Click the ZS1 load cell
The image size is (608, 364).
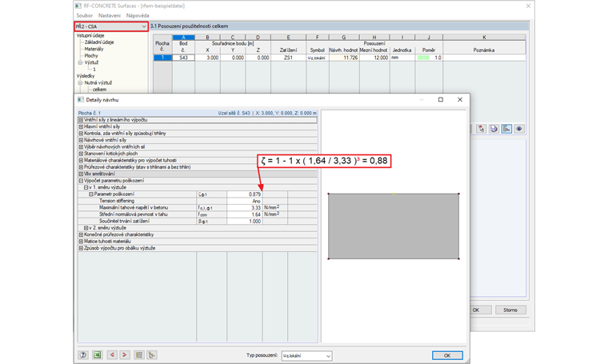tap(288, 58)
